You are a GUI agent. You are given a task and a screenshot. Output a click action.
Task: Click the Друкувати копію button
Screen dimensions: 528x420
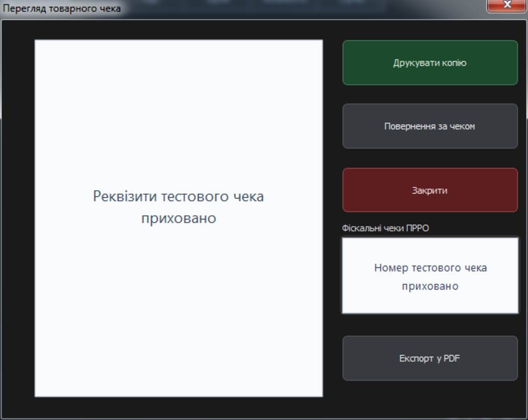[x=430, y=63]
